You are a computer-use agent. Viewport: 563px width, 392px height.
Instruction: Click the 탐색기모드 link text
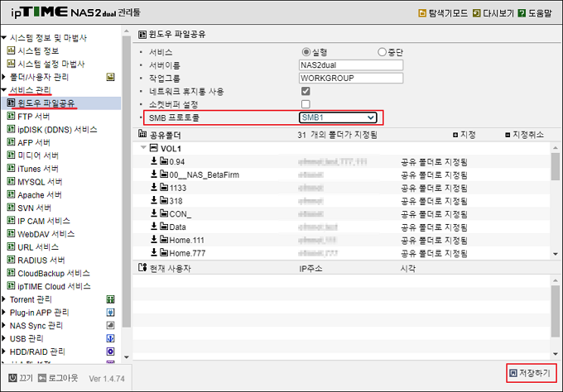tap(449, 13)
